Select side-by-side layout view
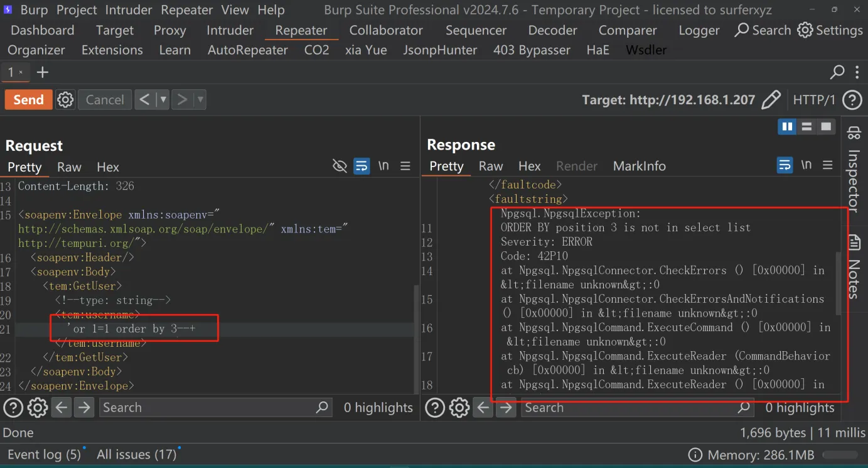 [787, 127]
